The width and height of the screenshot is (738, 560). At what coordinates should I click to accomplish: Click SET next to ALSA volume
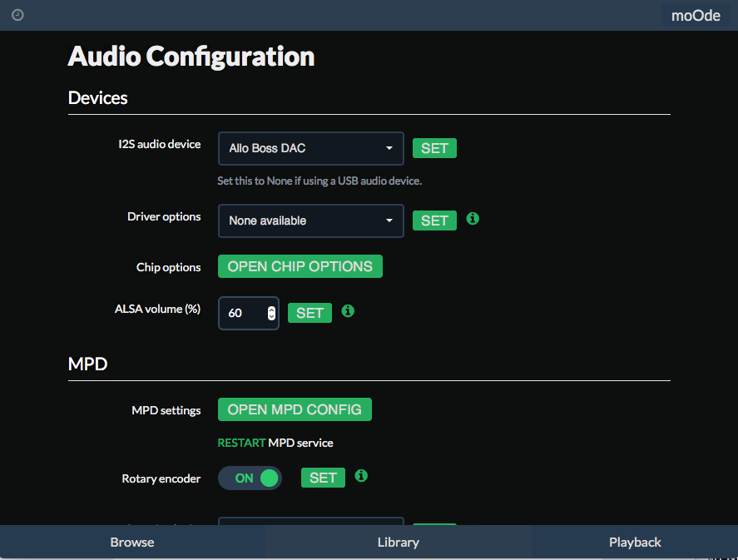tap(310, 313)
